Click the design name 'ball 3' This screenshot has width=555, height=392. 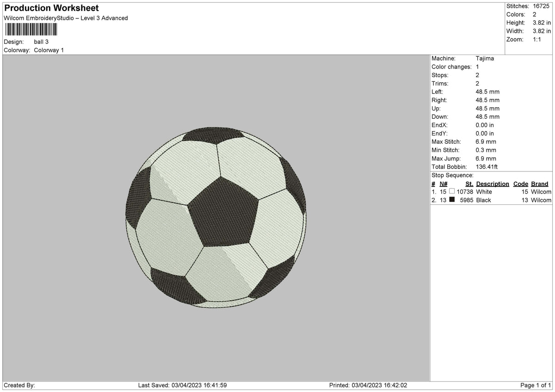[41, 42]
